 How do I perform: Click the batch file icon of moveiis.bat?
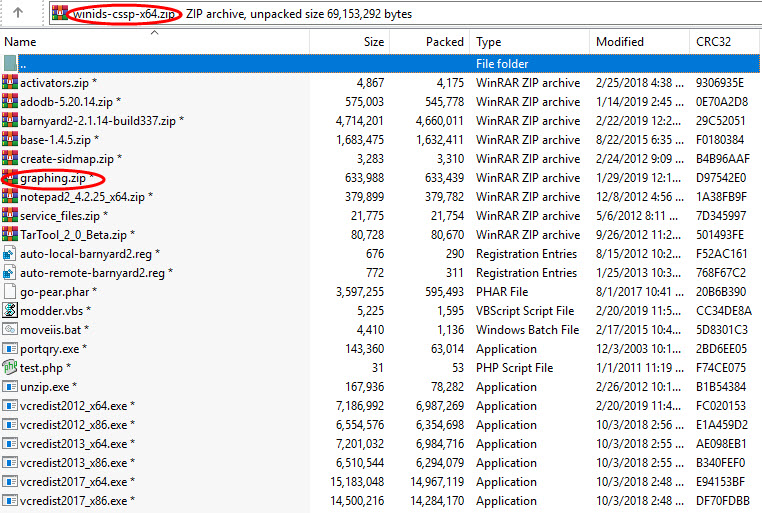10,330
